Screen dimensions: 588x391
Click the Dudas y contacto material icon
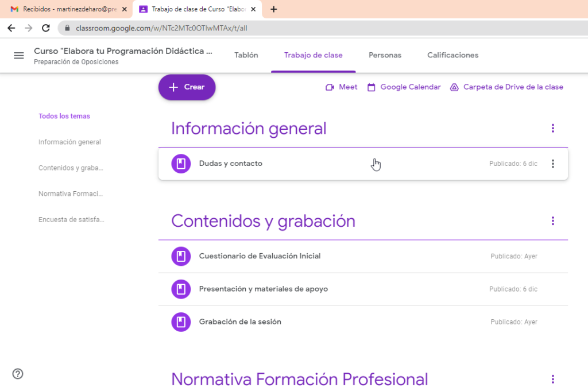pos(181,164)
